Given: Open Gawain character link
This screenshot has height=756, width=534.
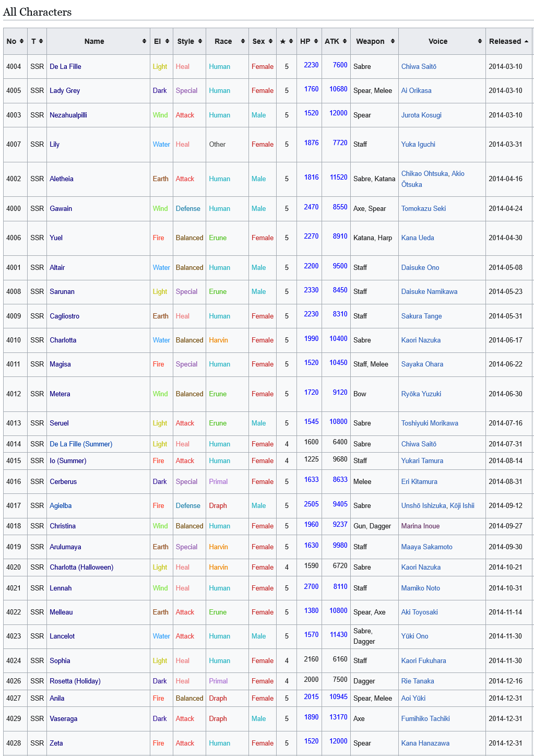Looking at the screenshot, I should [61, 208].
